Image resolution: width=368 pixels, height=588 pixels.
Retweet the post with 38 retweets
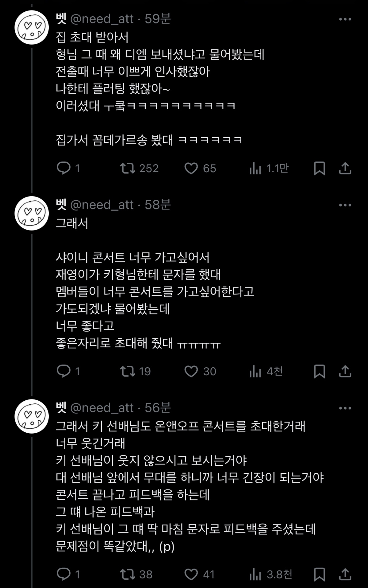[128, 574]
